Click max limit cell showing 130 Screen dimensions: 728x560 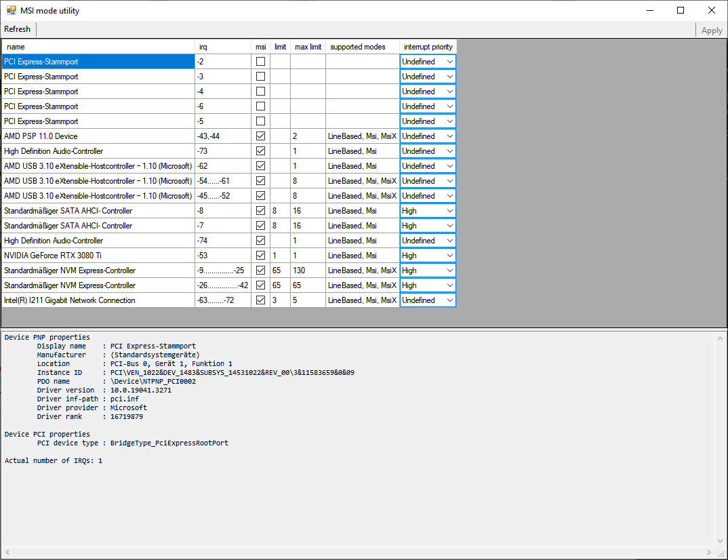[x=308, y=271]
